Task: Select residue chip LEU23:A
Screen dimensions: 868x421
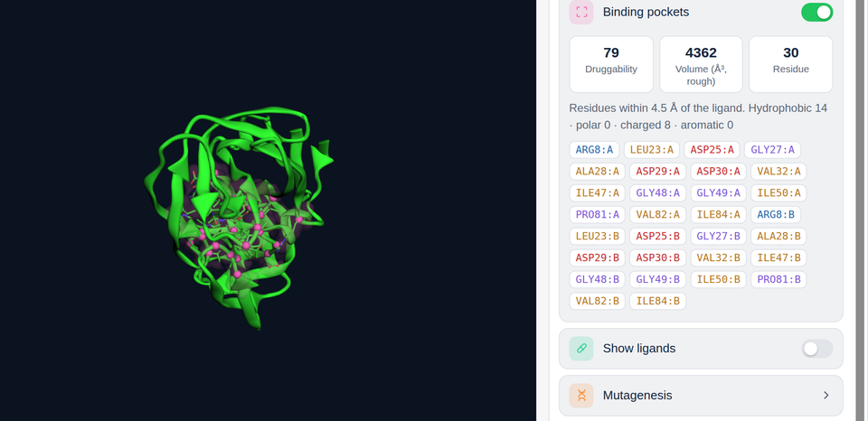Action: click(x=652, y=150)
